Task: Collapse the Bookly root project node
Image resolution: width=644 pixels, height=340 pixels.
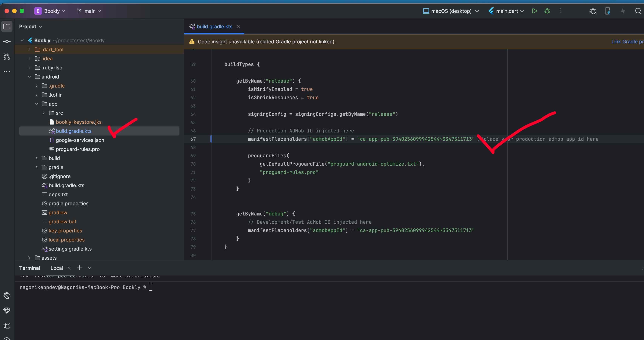Action: coord(22,40)
